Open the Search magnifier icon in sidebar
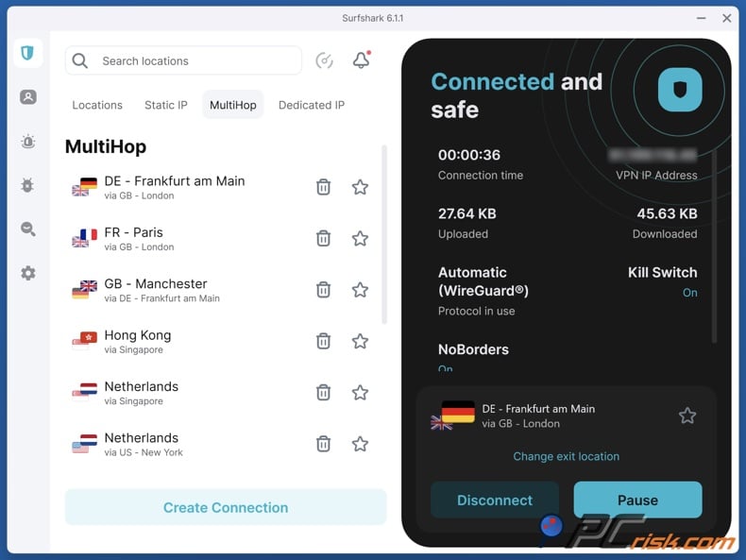Image resolution: width=746 pixels, height=560 pixels. [28, 229]
